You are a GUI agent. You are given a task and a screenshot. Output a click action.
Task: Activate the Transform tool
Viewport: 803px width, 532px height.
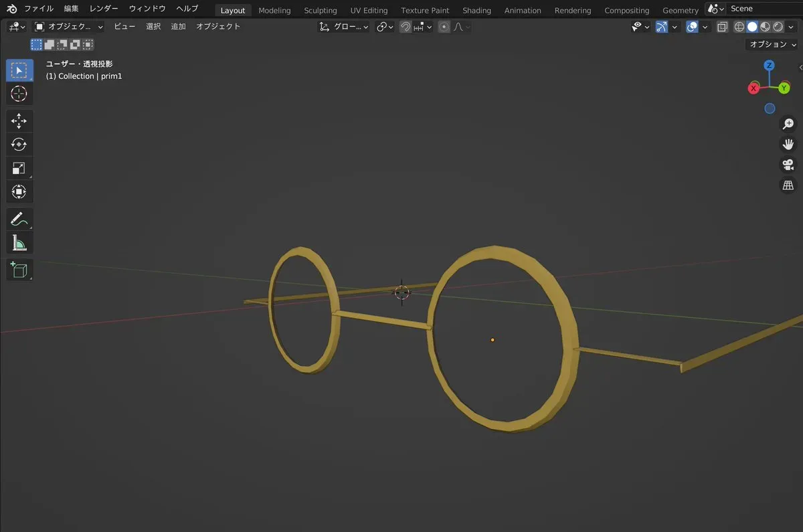point(19,192)
